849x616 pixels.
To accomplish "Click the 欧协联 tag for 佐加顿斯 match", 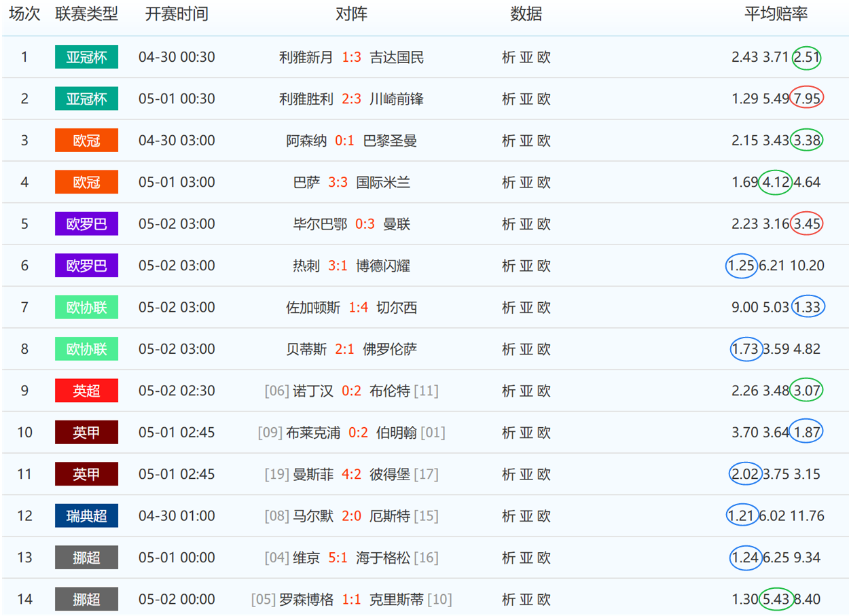I will [x=86, y=307].
